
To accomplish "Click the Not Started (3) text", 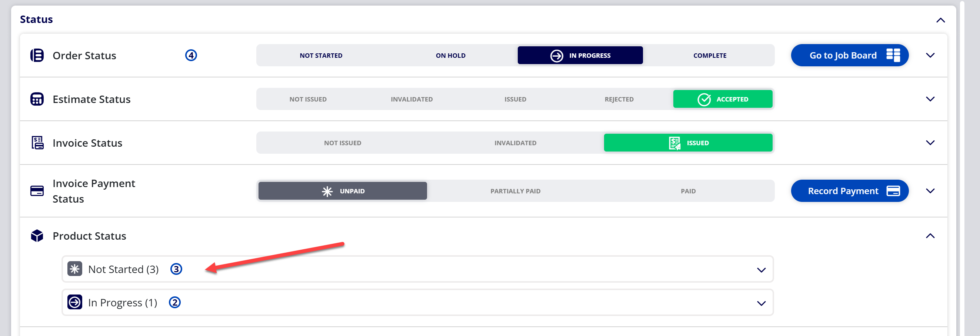I will pos(123,269).
